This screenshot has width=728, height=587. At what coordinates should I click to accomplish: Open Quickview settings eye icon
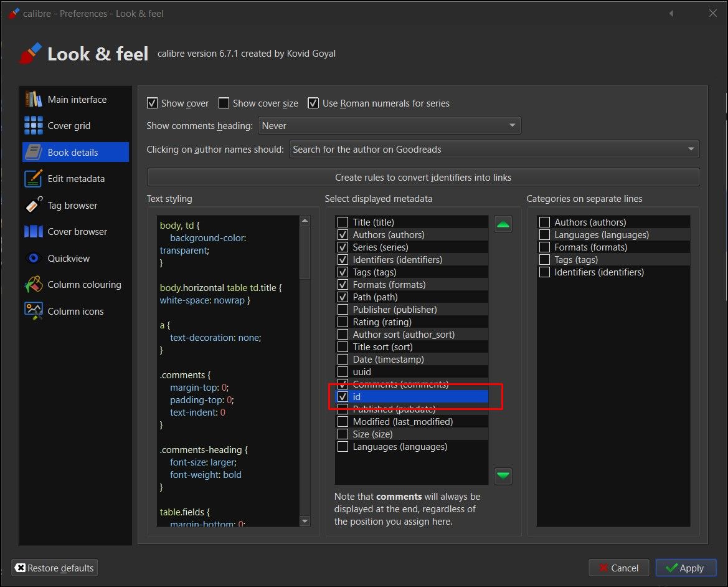click(x=33, y=258)
